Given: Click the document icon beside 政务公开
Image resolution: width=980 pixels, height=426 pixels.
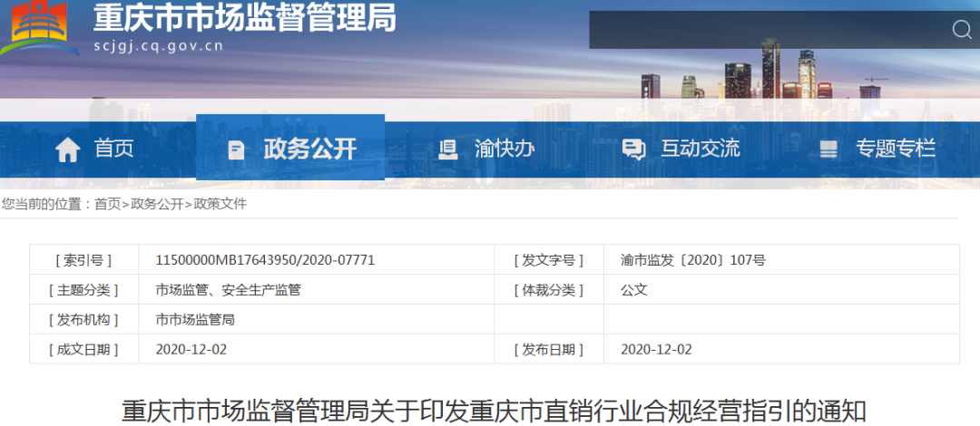Looking at the screenshot, I should (236, 150).
